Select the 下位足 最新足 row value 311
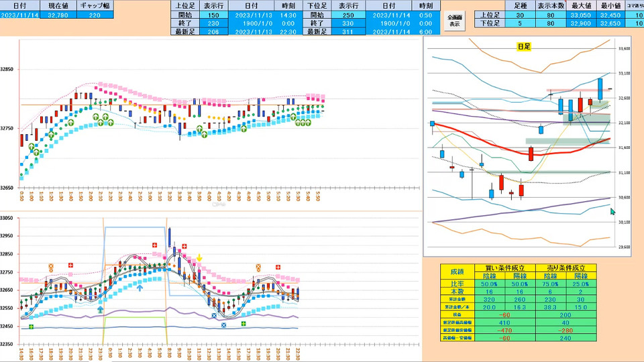The width and height of the screenshot is (644, 362). pyautogui.click(x=348, y=32)
